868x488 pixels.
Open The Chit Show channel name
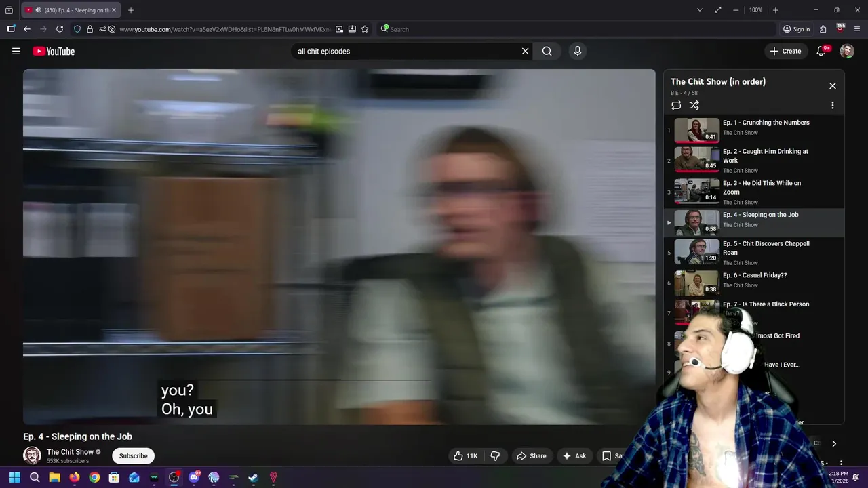(70, 452)
